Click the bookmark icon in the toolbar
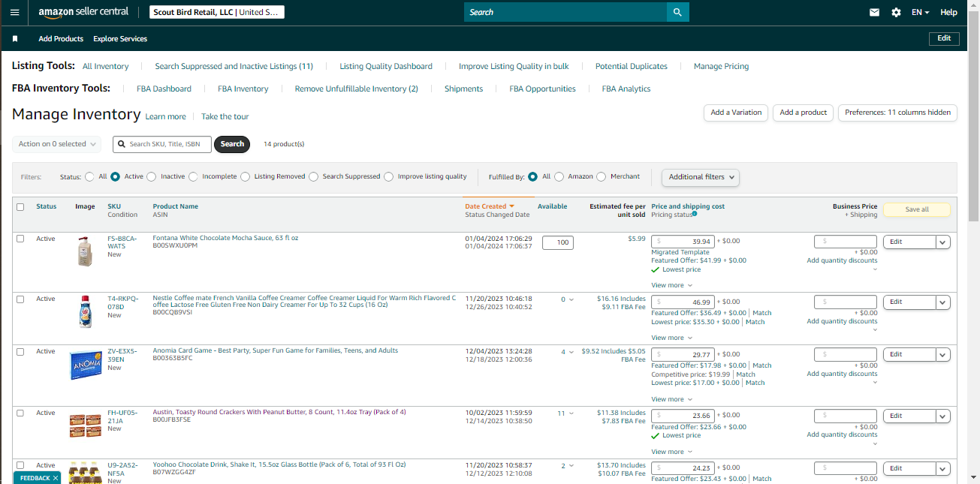This screenshot has height=484, width=980. point(15,38)
